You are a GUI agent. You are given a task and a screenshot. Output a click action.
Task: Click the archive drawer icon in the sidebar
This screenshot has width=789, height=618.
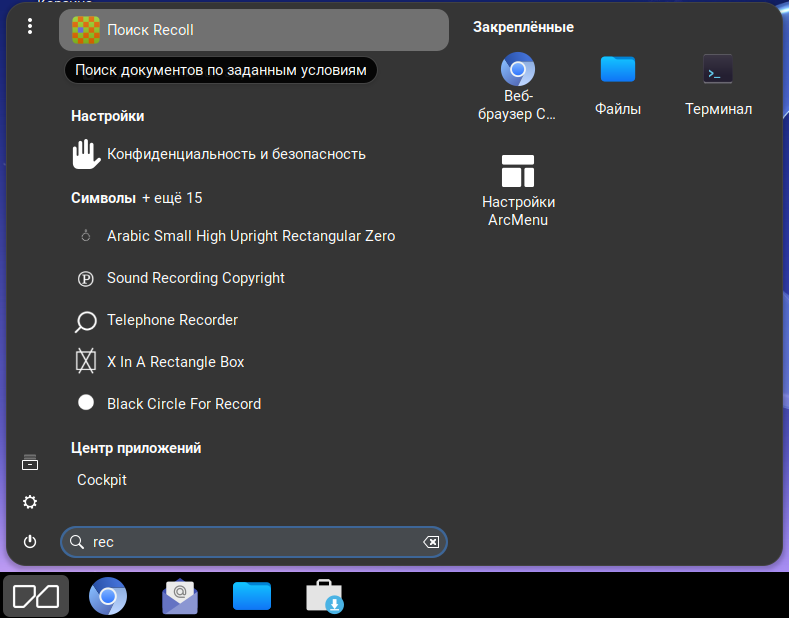tap(30, 463)
